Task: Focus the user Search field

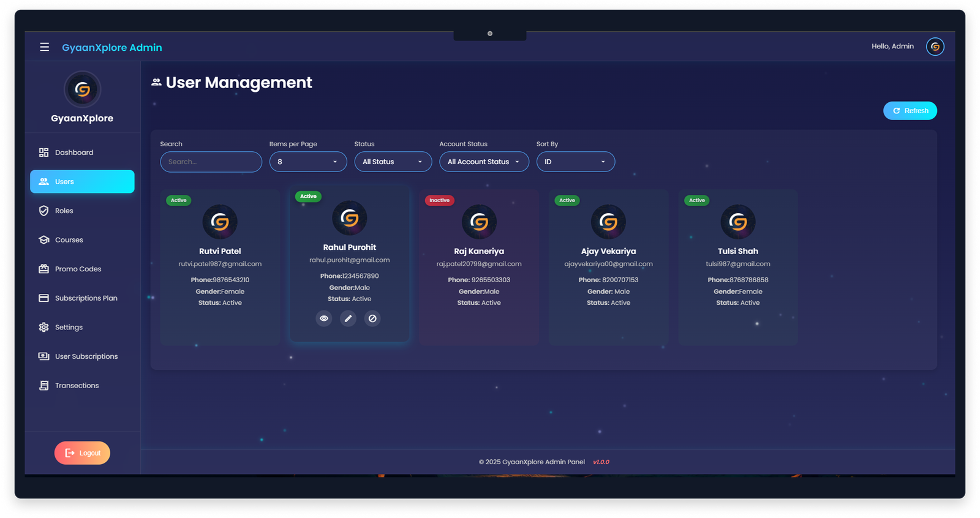Action: pos(211,162)
